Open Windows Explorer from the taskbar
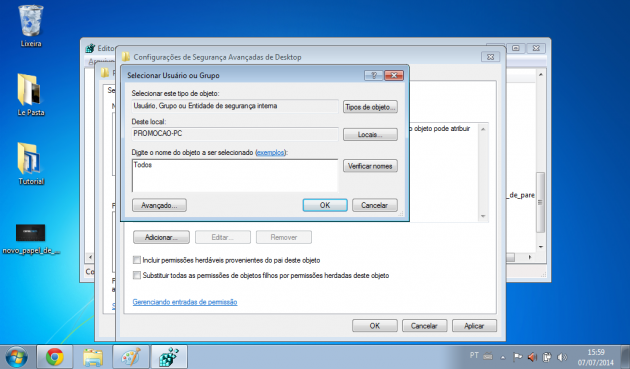 click(93, 357)
